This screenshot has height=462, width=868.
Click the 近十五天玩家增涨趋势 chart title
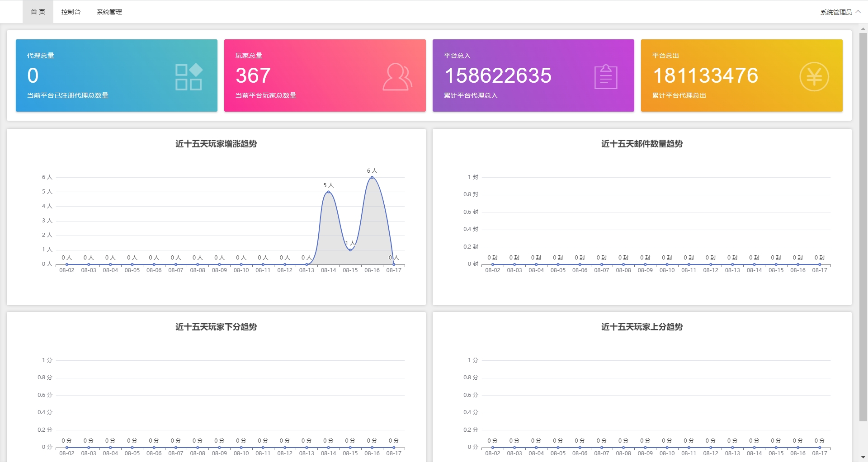[216, 144]
